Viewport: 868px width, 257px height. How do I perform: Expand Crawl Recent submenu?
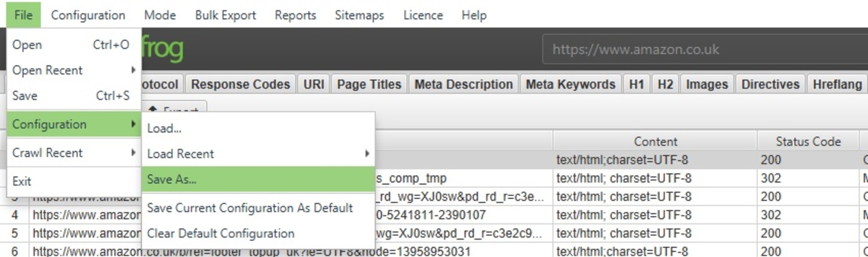pyautogui.click(x=48, y=153)
